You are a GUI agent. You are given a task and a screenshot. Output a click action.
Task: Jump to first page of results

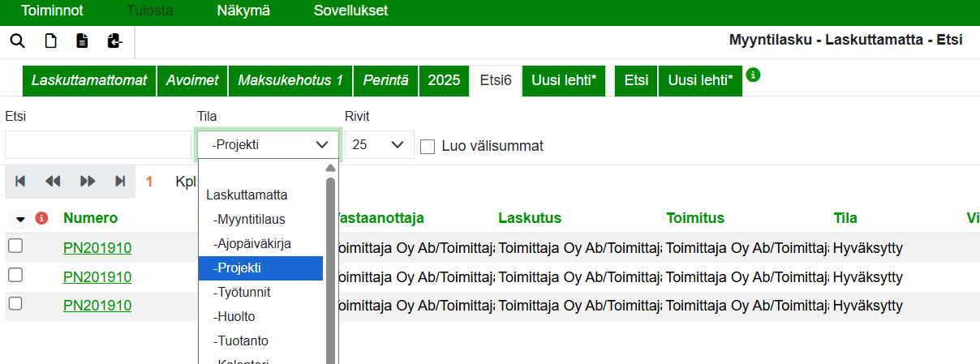pos(20,182)
